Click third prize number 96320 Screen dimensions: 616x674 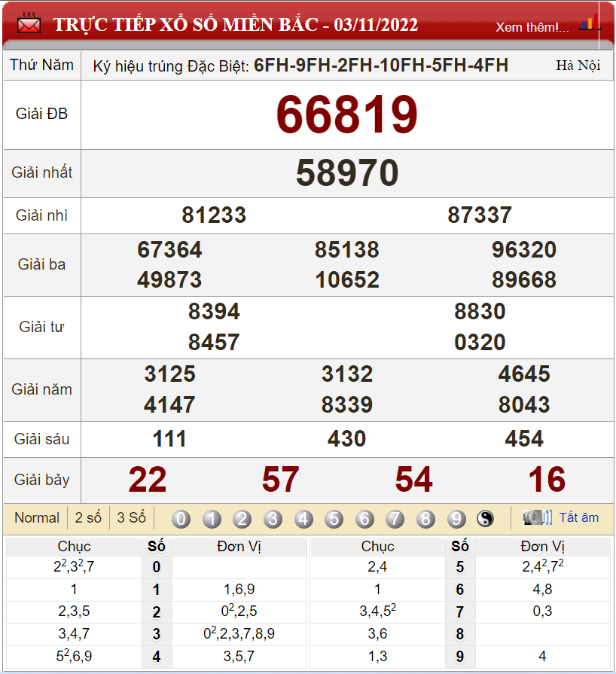[524, 250]
